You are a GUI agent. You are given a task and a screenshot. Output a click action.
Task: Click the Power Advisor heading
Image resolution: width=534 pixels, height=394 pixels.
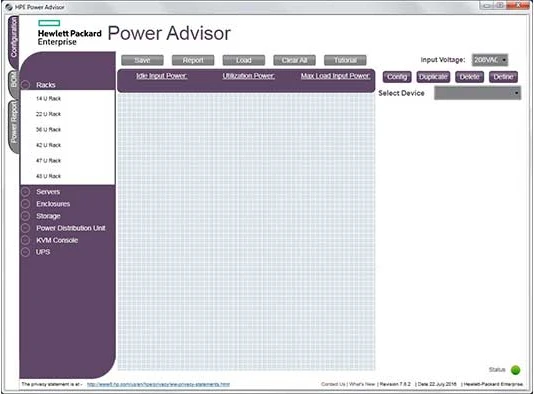[169, 33]
